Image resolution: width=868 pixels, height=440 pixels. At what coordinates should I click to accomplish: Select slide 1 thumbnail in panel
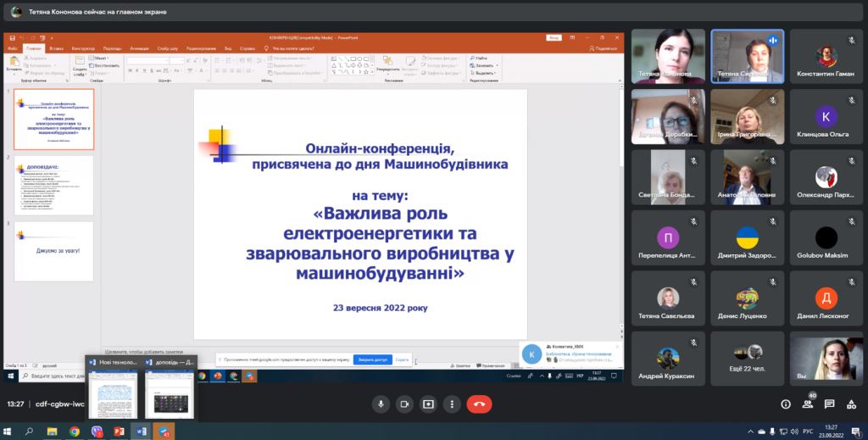pyautogui.click(x=53, y=119)
